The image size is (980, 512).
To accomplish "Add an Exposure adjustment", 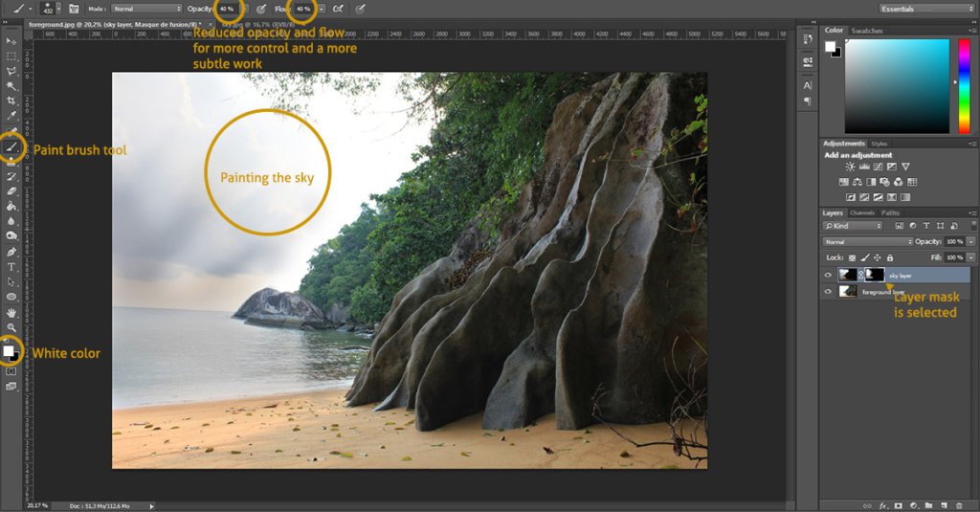I will pos(892,167).
